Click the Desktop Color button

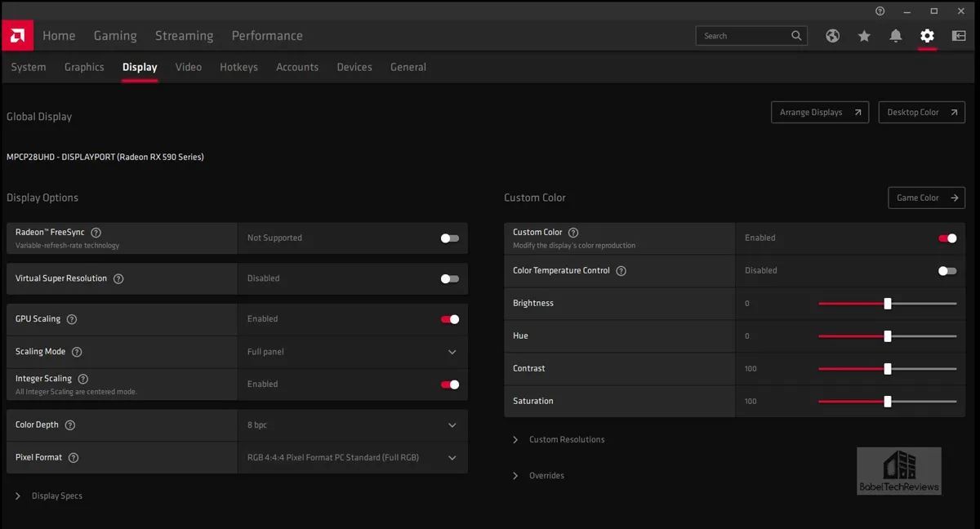click(x=921, y=113)
